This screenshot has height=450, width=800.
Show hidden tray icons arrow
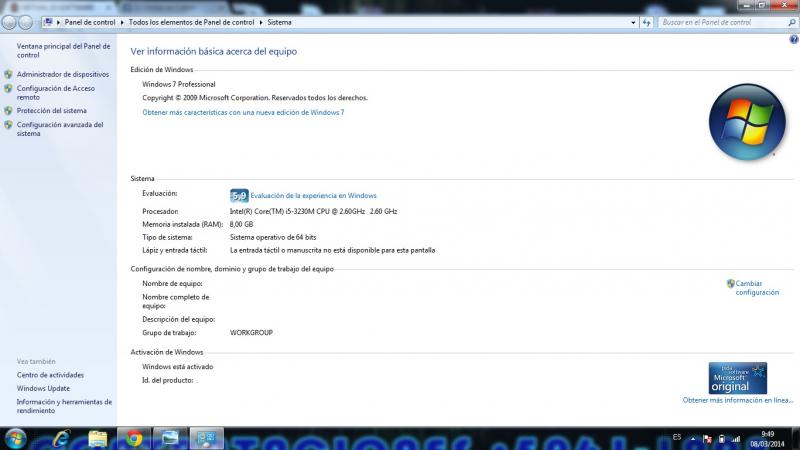693,439
